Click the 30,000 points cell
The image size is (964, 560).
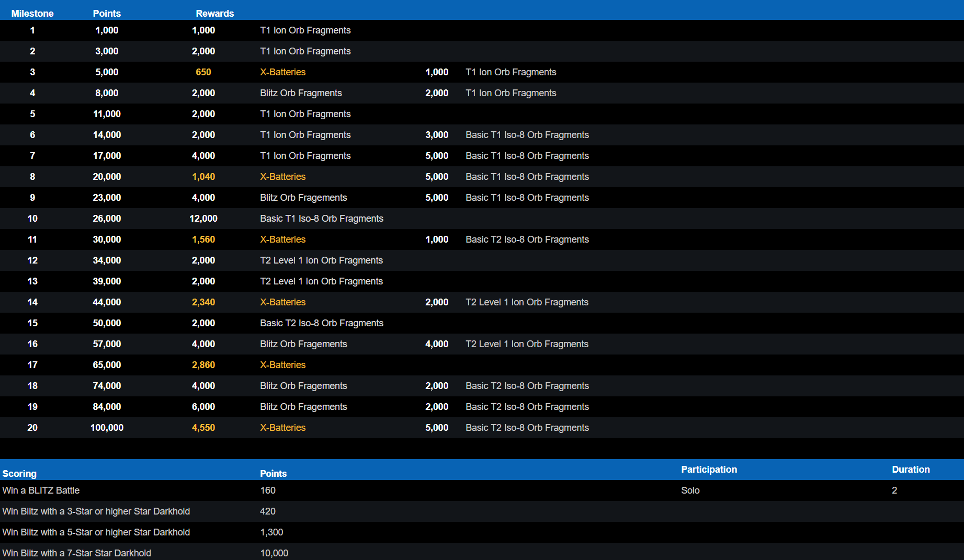tap(107, 239)
